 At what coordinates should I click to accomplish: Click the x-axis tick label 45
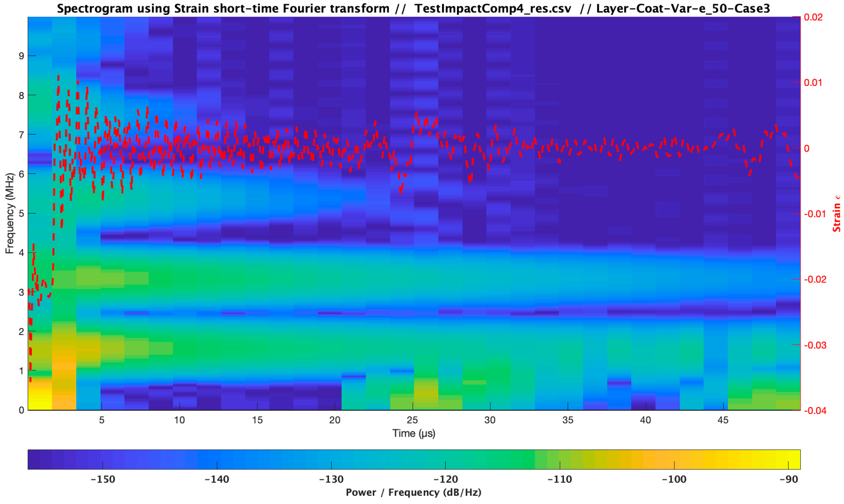(723, 420)
